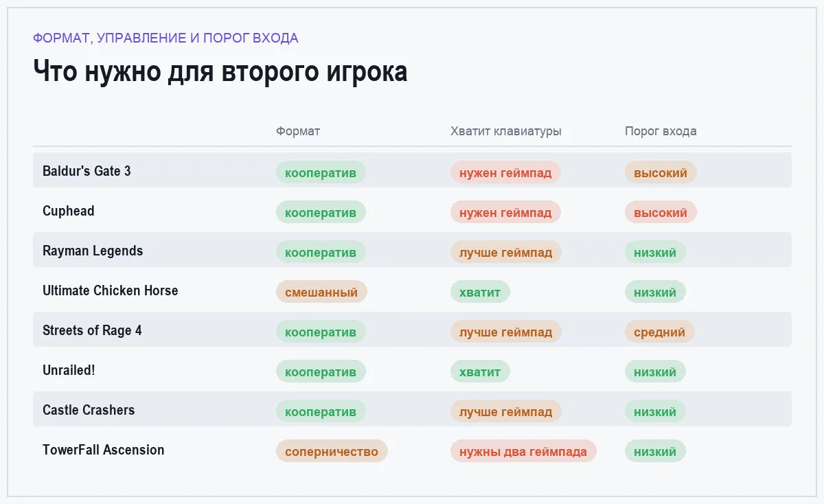Click 'хватит' badge in Unrailed! row

[480, 371]
